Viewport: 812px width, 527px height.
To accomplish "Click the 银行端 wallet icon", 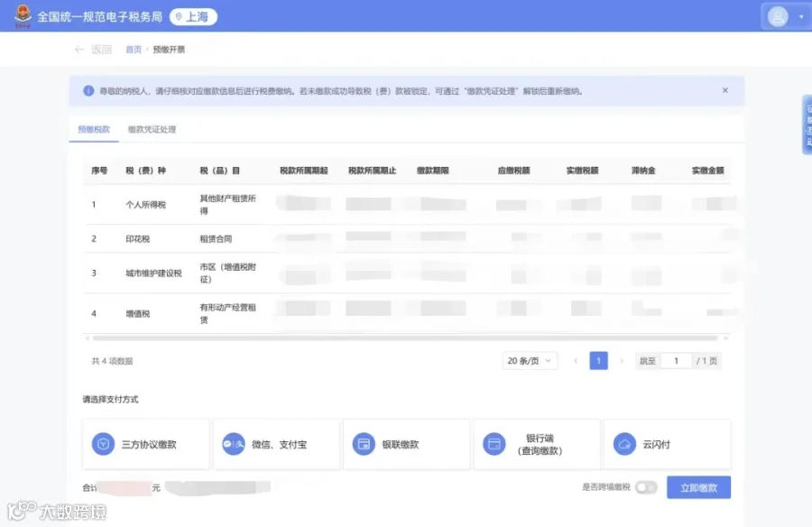I will click(494, 444).
